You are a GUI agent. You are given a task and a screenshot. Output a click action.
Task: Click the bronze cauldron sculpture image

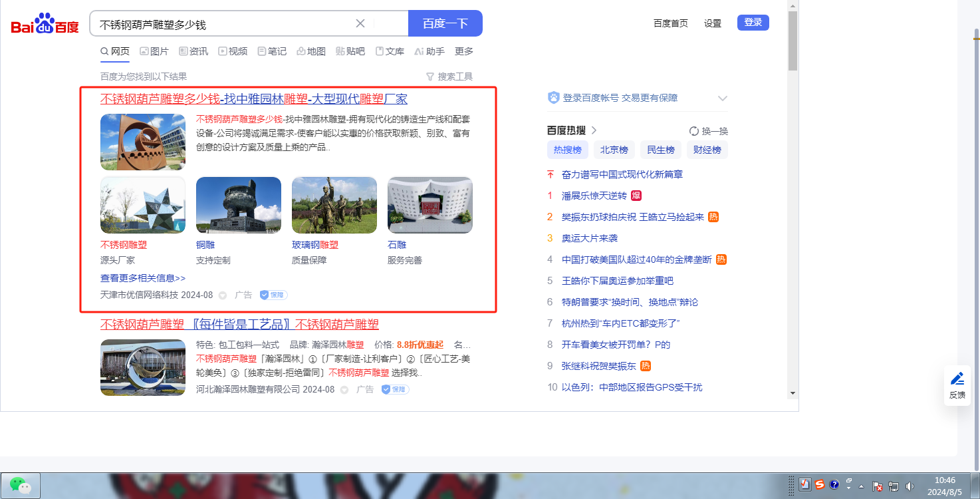coord(239,205)
